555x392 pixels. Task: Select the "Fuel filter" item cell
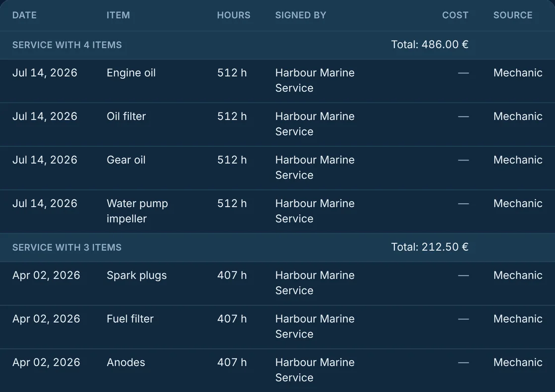(130, 319)
